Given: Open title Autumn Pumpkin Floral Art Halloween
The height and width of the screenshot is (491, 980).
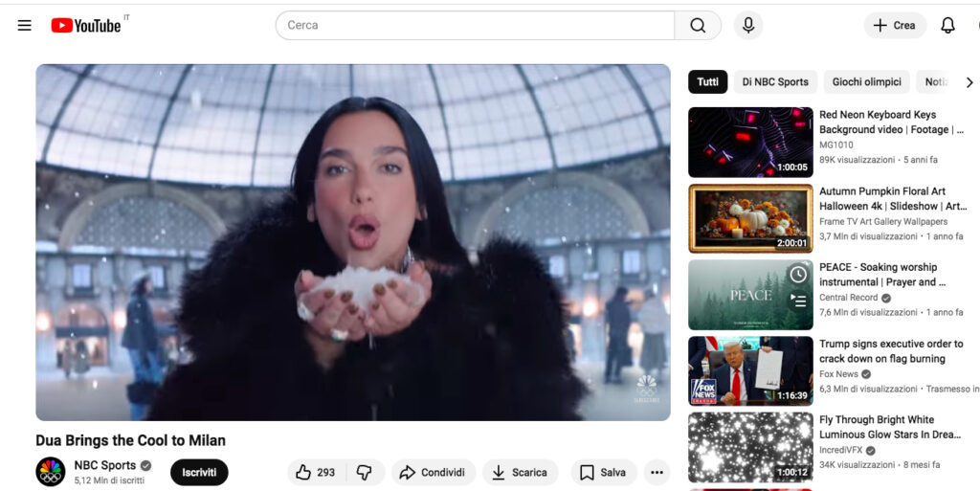Looking at the screenshot, I should point(893,199).
